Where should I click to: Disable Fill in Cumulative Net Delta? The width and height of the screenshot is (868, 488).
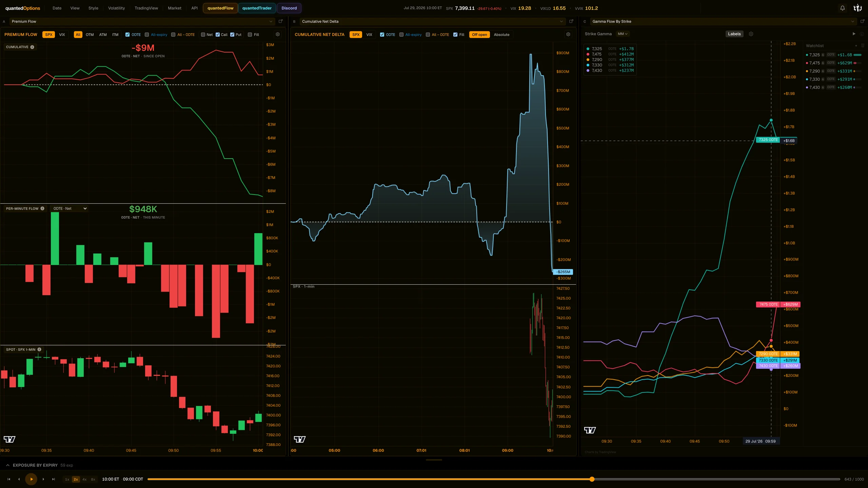455,35
